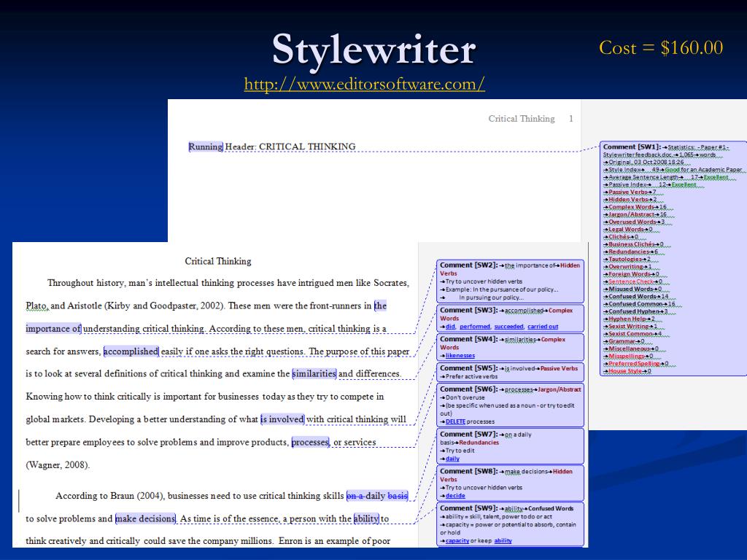Select the Comment [SW7] heading
This screenshot has width=747, height=560.
click(469, 435)
